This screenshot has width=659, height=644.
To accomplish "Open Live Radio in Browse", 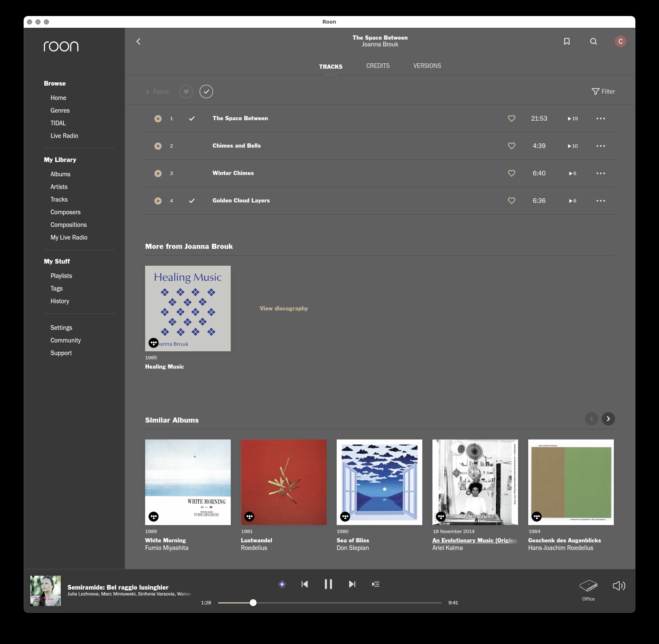I will click(x=65, y=136).
